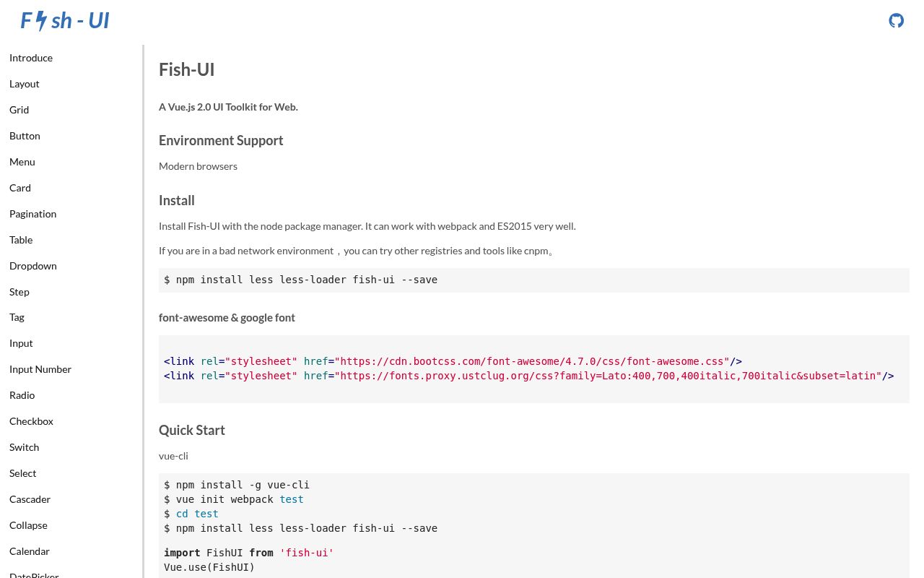Select the Radio sidebar item
Image resolution: width=924 pixels, height=578 pixels.
(x=22, y=395)
